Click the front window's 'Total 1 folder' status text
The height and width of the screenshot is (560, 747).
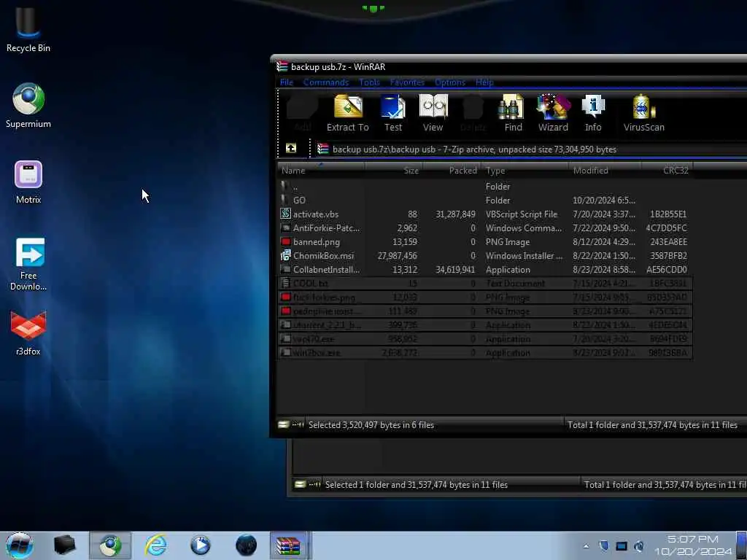pyautogui.click(x=652, y=424)
